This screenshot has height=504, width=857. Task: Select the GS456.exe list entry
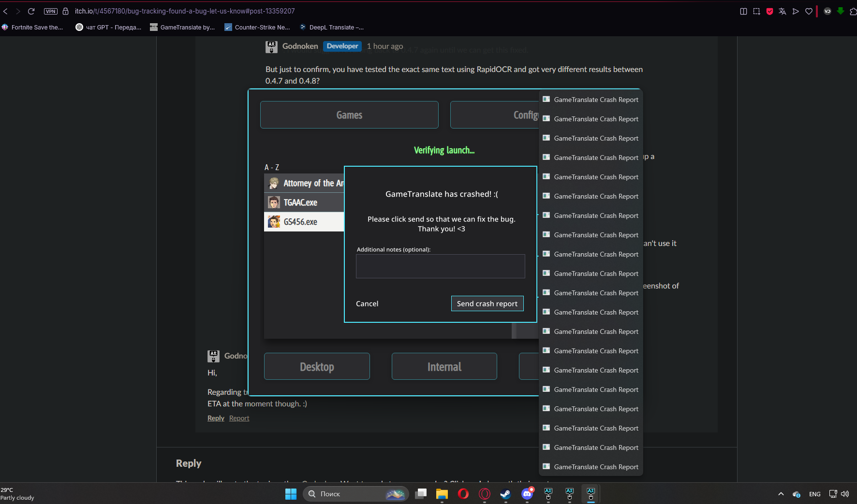point(304,222)
